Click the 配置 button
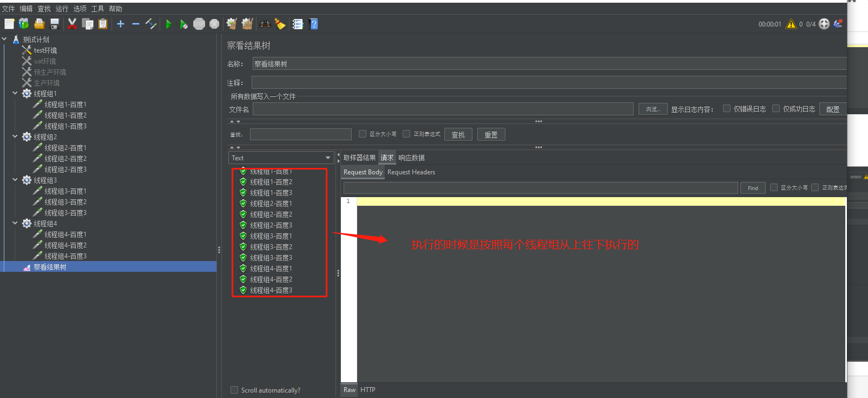The height and width of the screenshot is (398, 868). click(x=833, y=109)
